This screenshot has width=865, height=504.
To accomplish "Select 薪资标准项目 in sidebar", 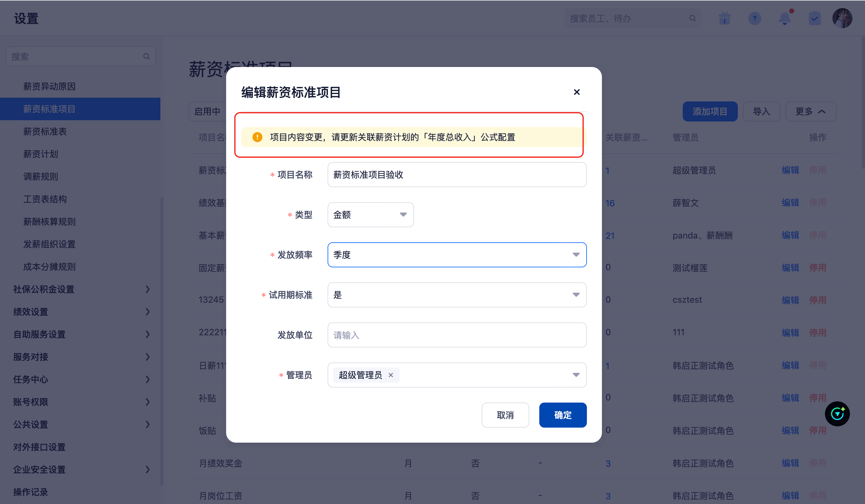I will point(80,109).
